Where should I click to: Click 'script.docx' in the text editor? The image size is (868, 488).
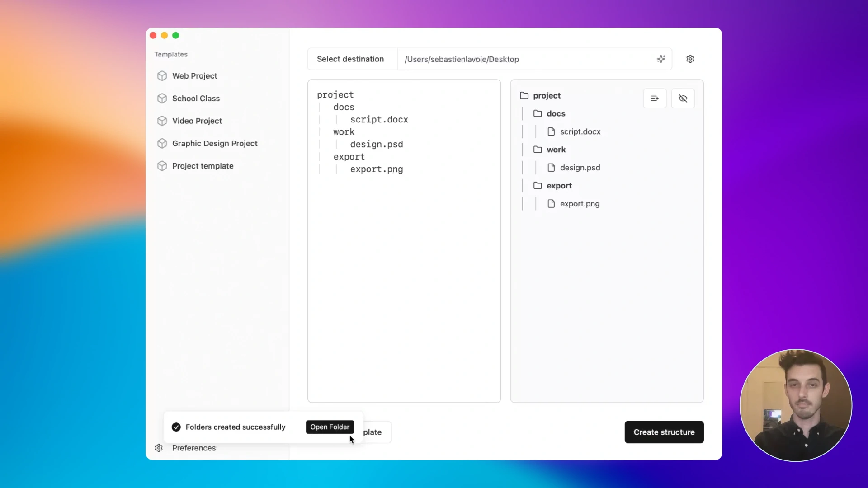click(379, 120)
